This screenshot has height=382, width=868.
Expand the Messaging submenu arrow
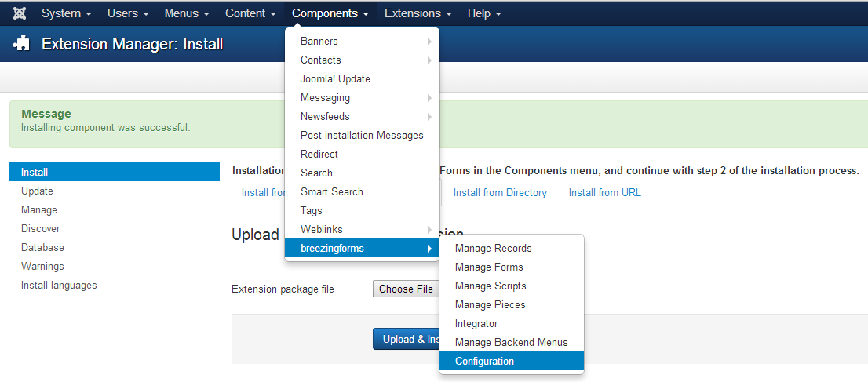tap(429, 98)
